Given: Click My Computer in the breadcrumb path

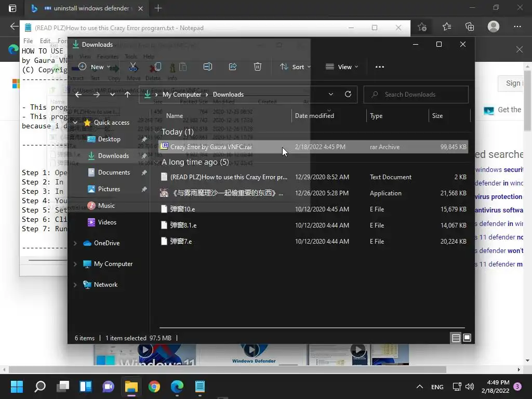Looking at the screenshot, I should point(182,95).
